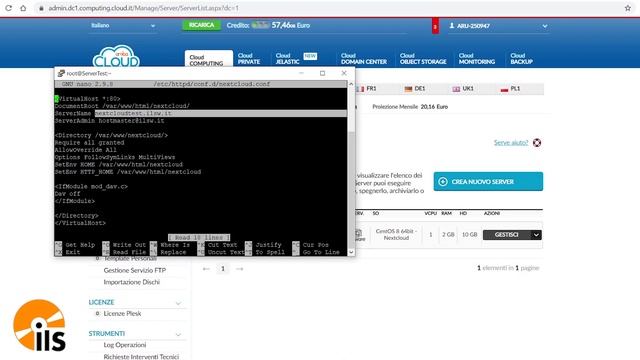This screenshot has width=640, height=360.
Task: Open the Cloud Domain Center tab
Action: click(x=364, y=59)
